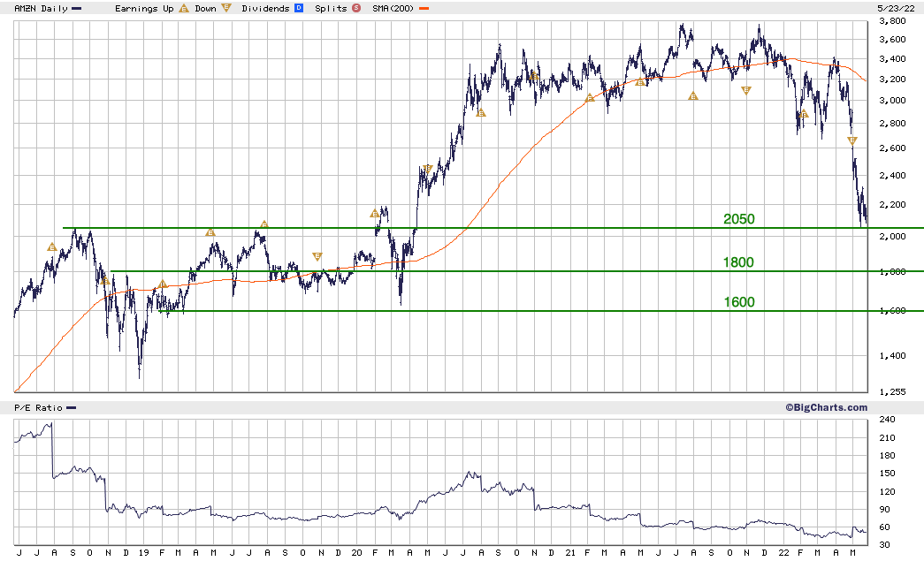924x561 pixels.
Task: Click the blue Dividends D legend icon
Action: click(299, 8)
